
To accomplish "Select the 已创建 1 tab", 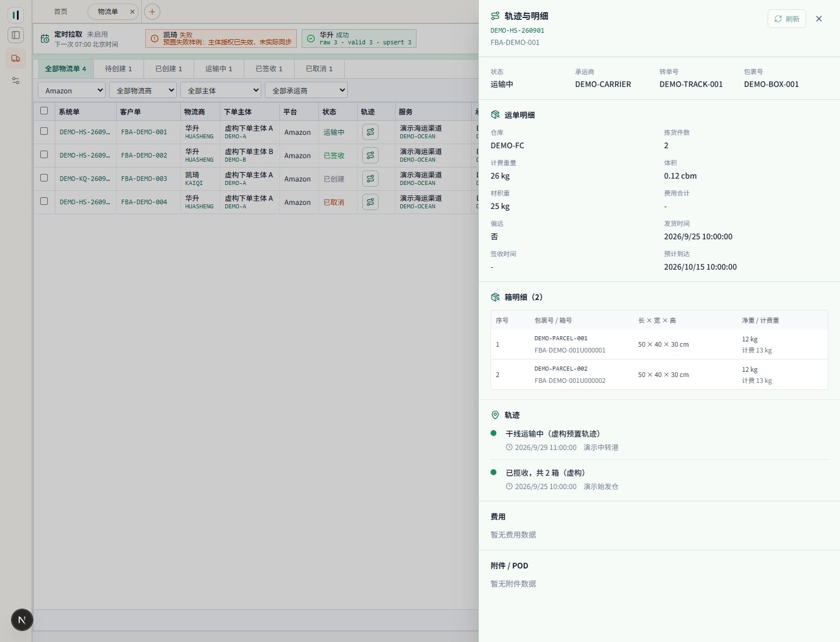I will [x=169, y=69].
